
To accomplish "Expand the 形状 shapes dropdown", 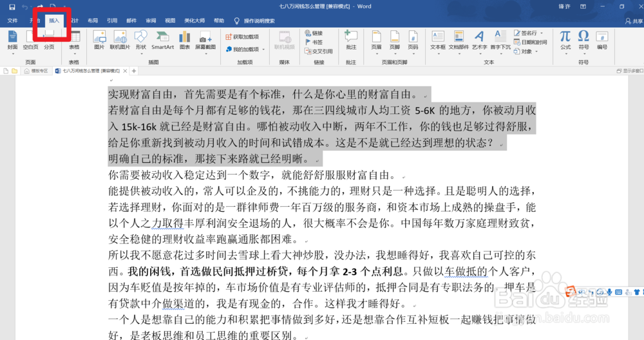I will click(141, 54).
